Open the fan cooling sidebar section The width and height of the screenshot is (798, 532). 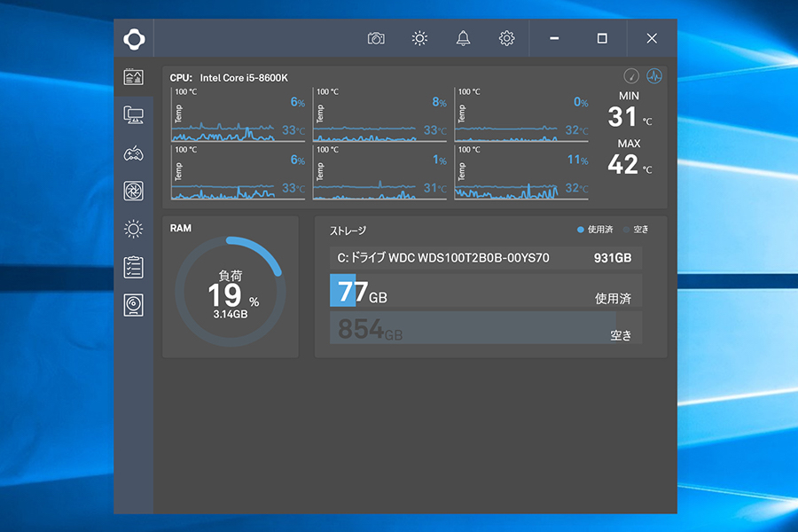[x=133, y=191]
